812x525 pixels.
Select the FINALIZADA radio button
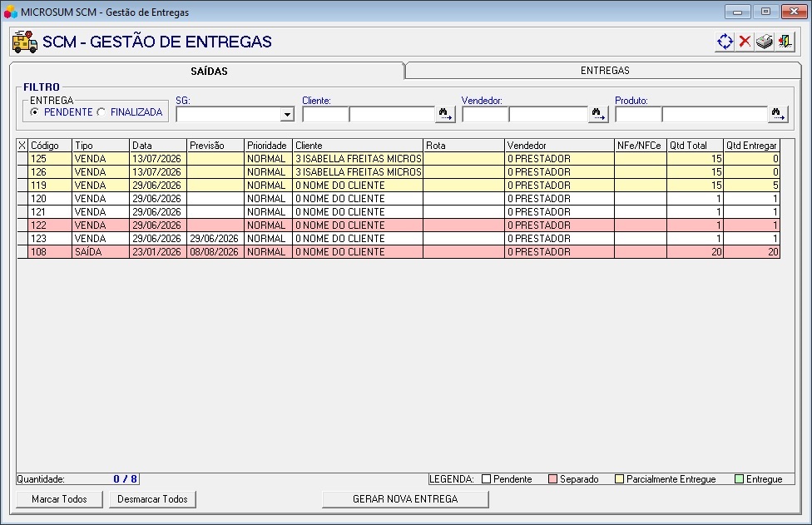(x=101, y=112)
